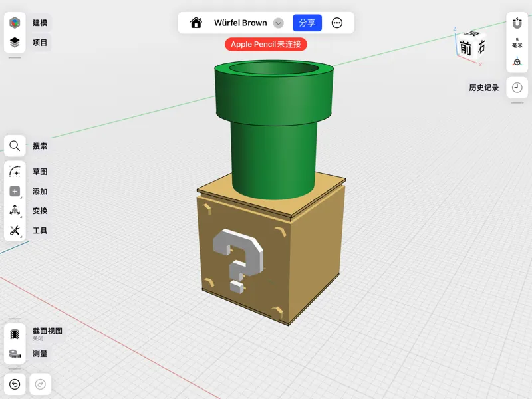This screenshot has height=399, width=532.
Task: Toggle the 截面视图 section view
Action: [15, 334]
